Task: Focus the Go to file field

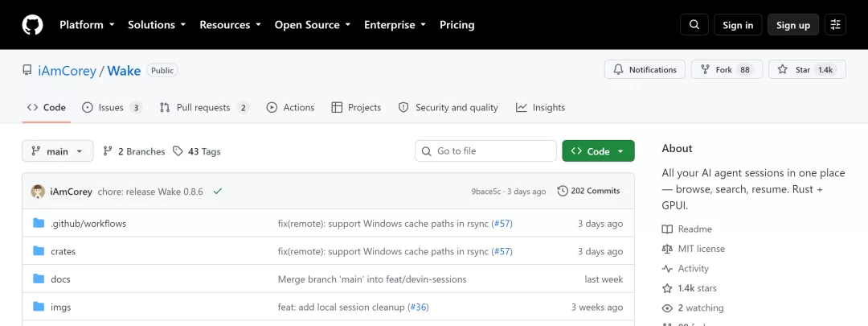Action: pyautogui.click(x=485, y=151)
